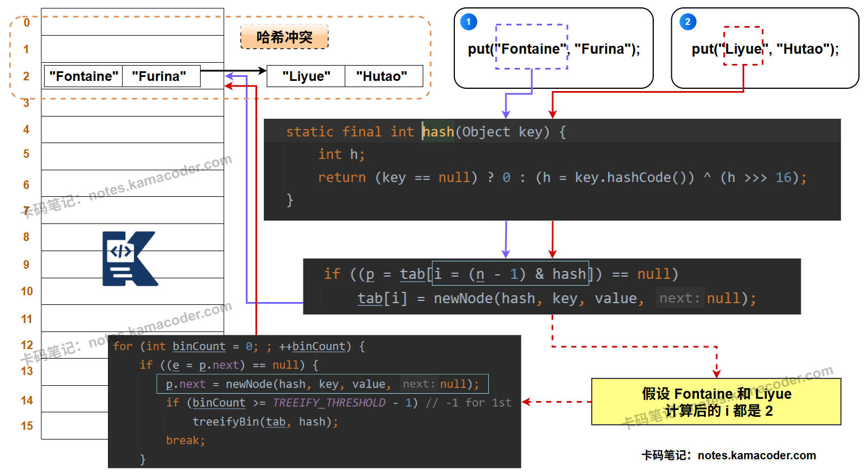Click TREEIFY_THRESHOLD constant in the code
Image resolution: width=868 pixels, height=474 pixels.
[329, 403]
